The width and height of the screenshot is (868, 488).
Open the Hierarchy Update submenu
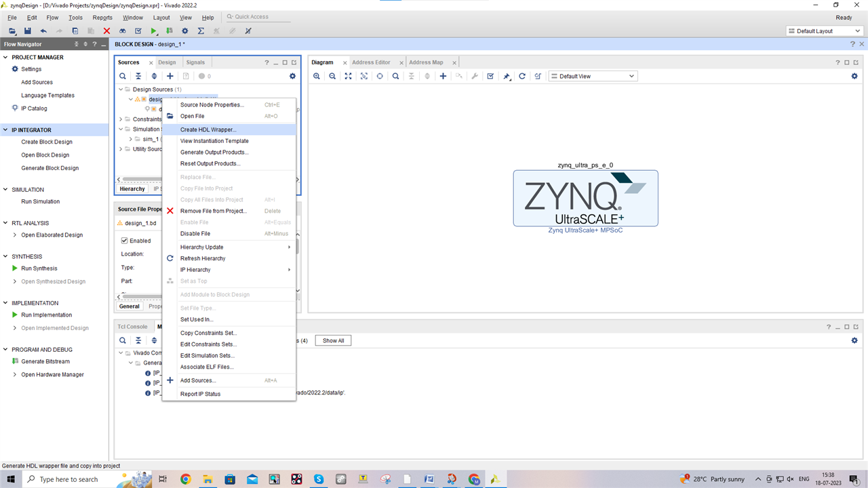229,247
